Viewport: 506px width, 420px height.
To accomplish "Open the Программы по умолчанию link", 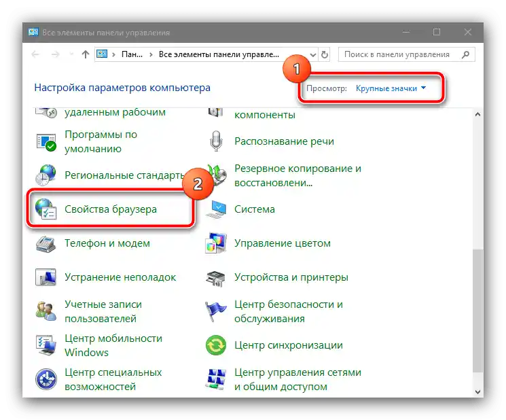I will tap(101, 141).
